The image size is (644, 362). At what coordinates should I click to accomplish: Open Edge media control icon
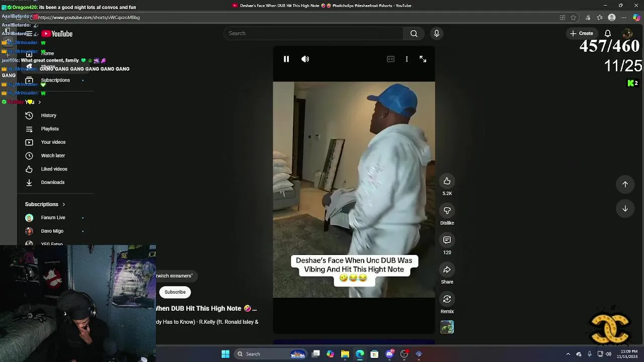pos(587,18)
